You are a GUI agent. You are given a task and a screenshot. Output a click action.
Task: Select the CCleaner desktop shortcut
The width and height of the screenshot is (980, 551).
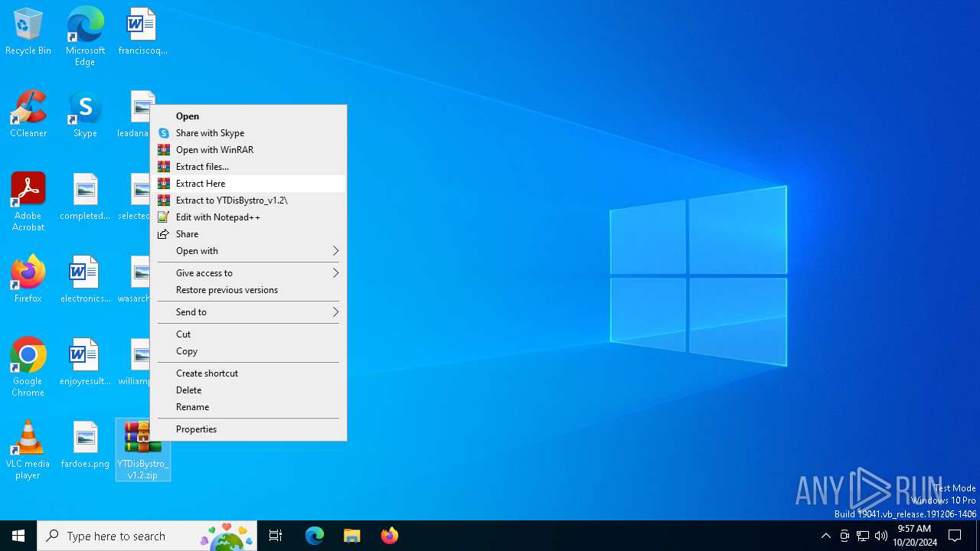pyautogui.click(x=28, y=114)
